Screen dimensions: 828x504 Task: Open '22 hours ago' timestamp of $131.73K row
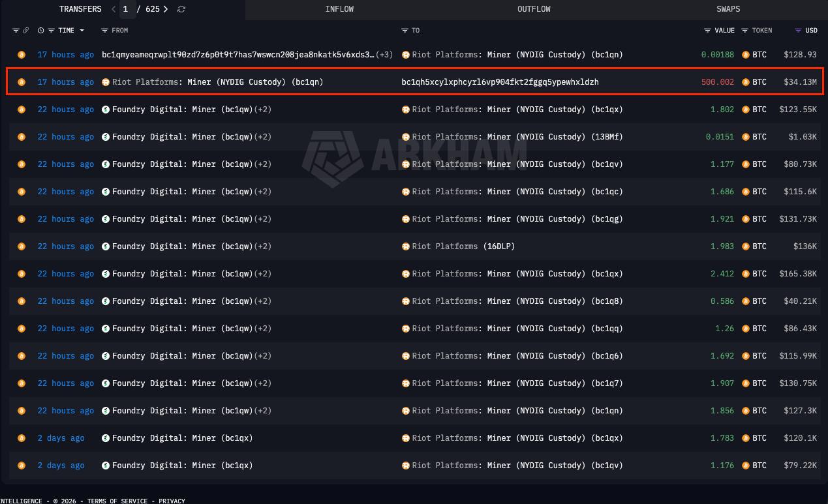66,219
